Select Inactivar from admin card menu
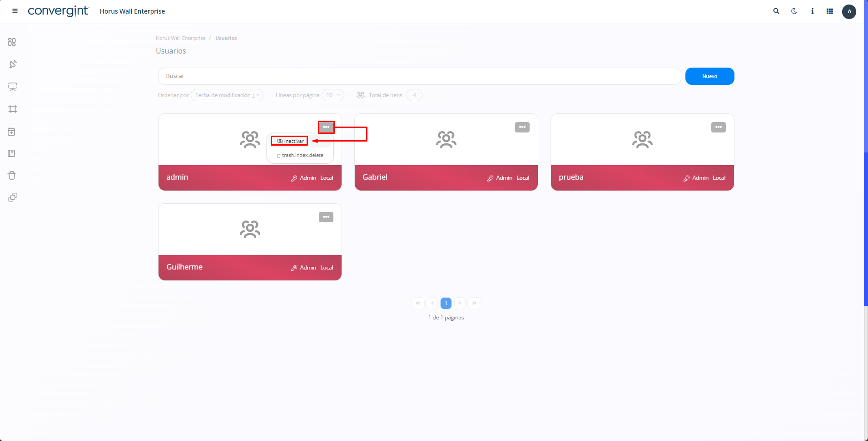The image size is (868, 441). [x=290, y=141]
